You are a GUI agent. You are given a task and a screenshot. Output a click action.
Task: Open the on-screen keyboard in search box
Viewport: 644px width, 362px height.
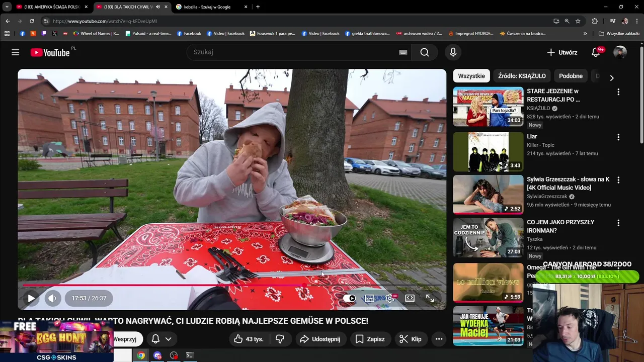coord(403,52)
